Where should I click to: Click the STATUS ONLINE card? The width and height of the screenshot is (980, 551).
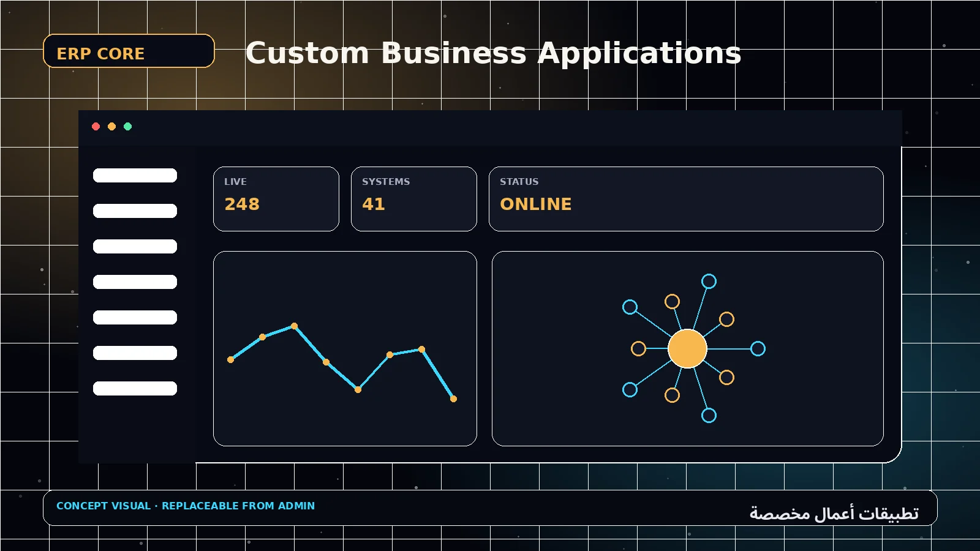(x=686, y=199)
